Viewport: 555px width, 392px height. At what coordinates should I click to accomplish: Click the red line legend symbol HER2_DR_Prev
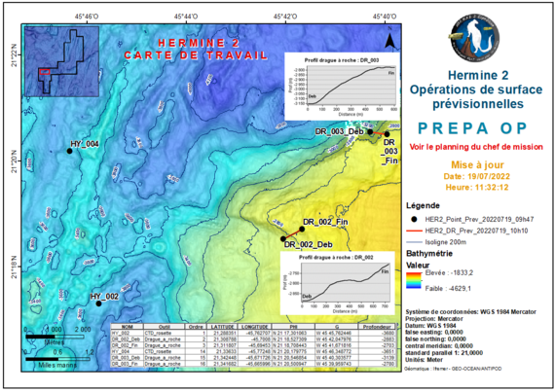coord(414,231)
